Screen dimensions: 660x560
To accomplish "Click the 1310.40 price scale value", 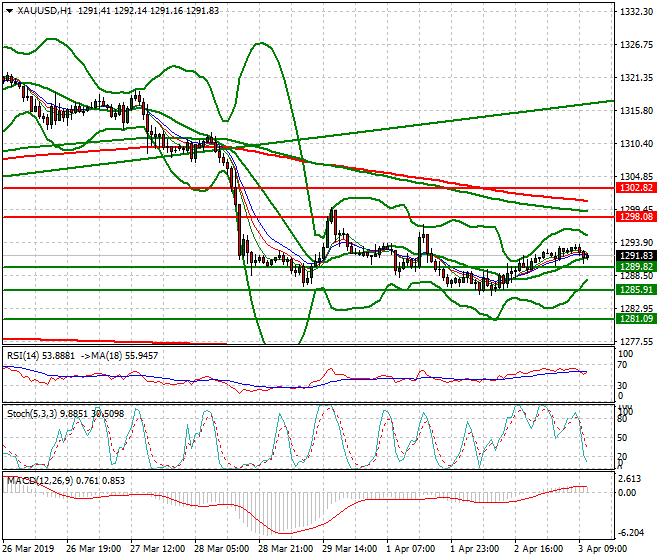I will [x=636, y=144].
